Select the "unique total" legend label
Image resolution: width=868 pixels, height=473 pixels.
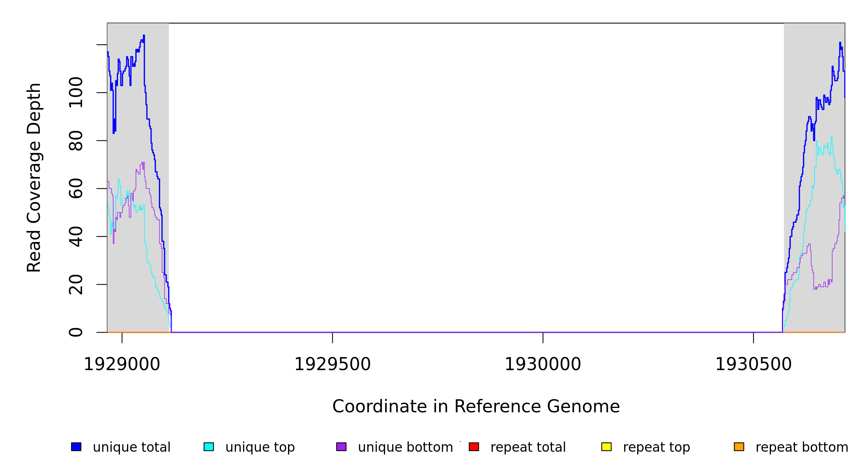tap(131, 447)
